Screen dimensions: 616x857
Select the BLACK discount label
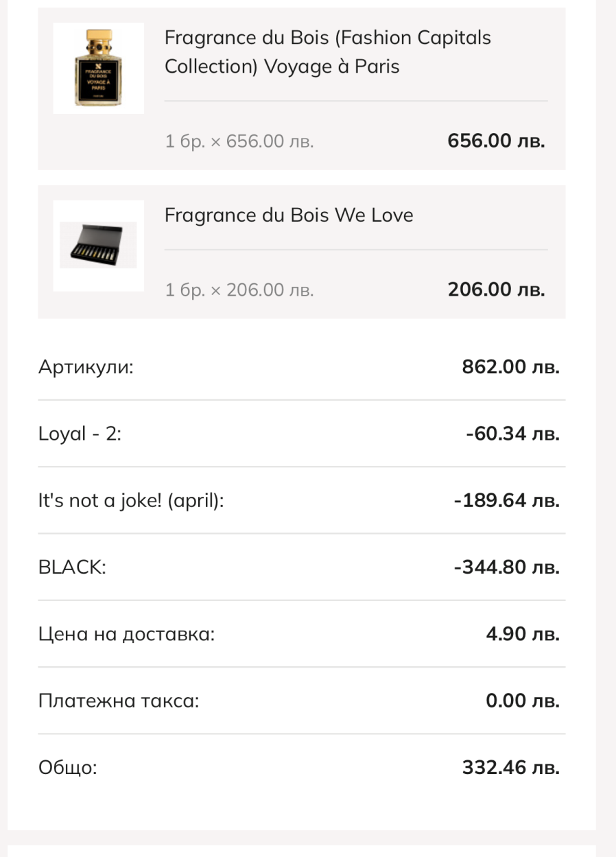pyautogui.click(x=72, y=567)
